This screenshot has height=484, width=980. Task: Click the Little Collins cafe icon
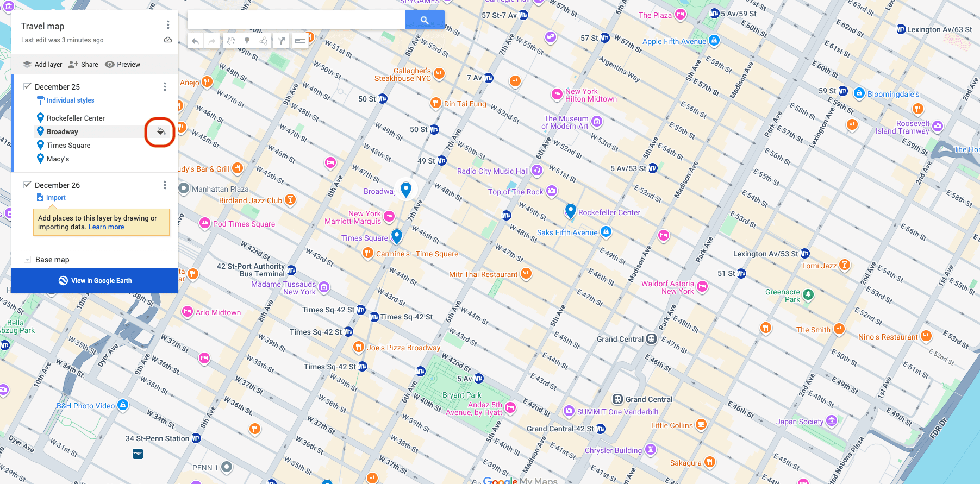(701, 424)
